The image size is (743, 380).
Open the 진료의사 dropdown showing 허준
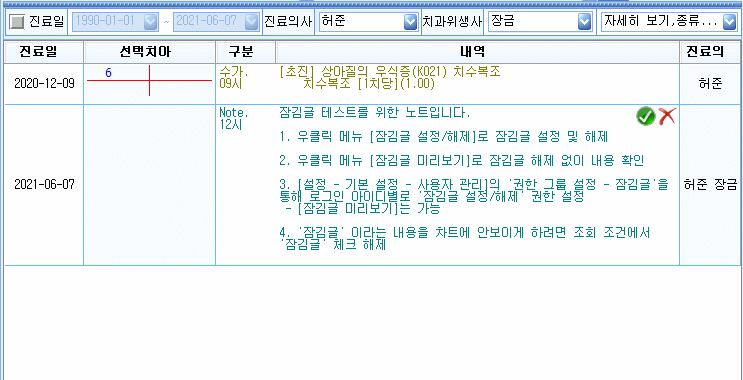tap(410, 22)
